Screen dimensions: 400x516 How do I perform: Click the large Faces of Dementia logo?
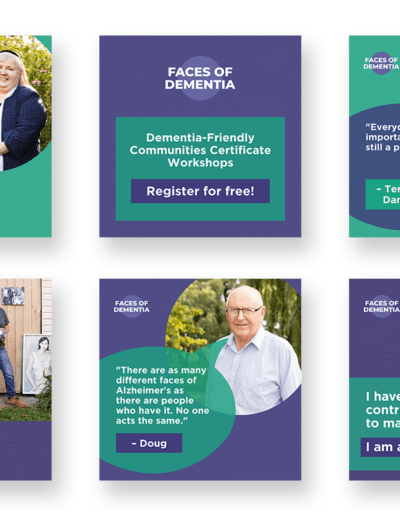click(200, 78)
